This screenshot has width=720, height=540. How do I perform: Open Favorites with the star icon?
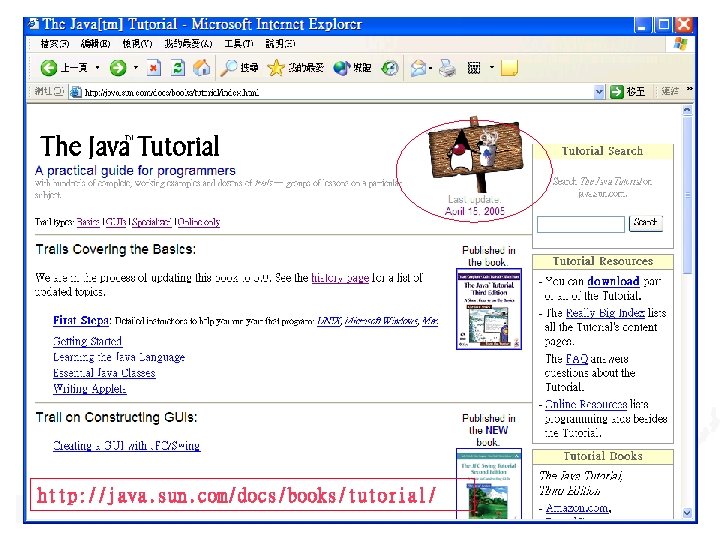[276, 68]
